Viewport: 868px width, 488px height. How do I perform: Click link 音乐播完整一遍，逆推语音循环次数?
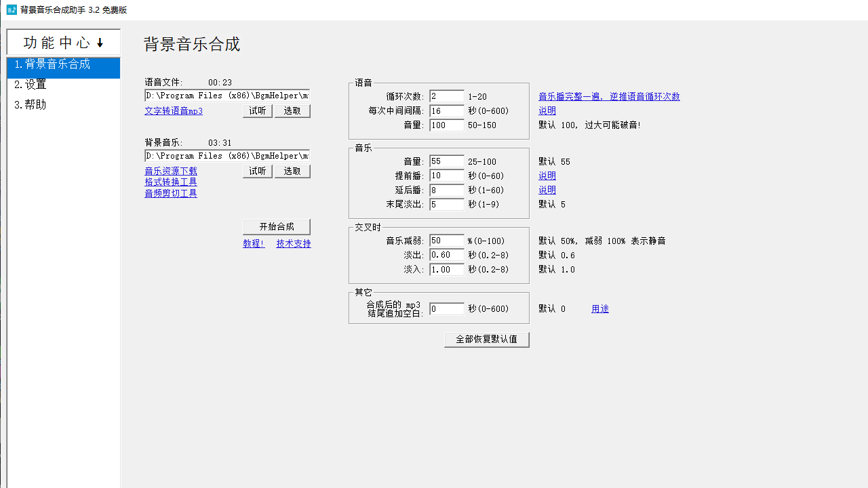[609, 97]
